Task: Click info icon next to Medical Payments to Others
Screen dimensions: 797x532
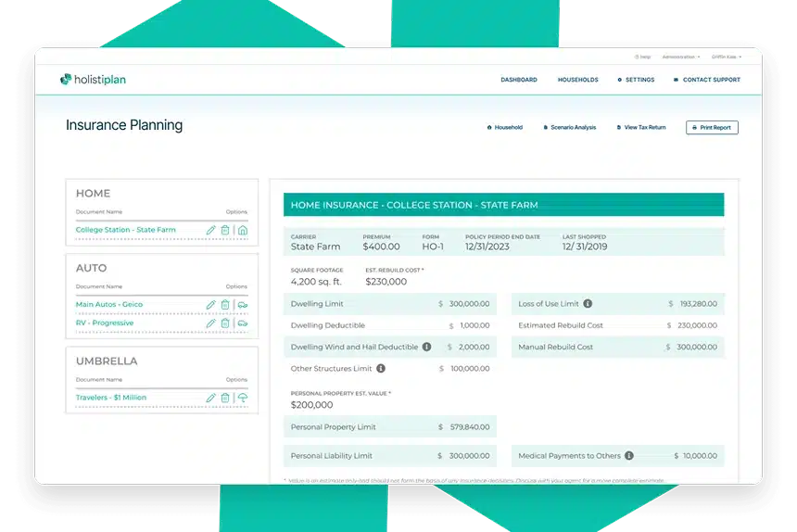Action: [629, 456]
